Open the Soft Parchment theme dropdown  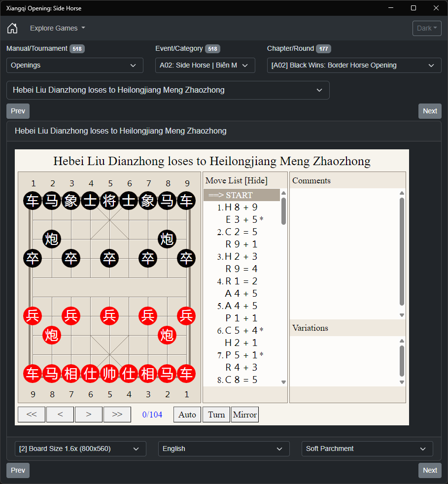367,449
